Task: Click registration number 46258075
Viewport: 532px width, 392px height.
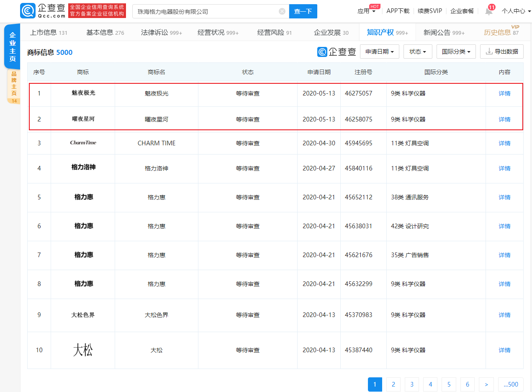Action: click(x=359, y=119)
